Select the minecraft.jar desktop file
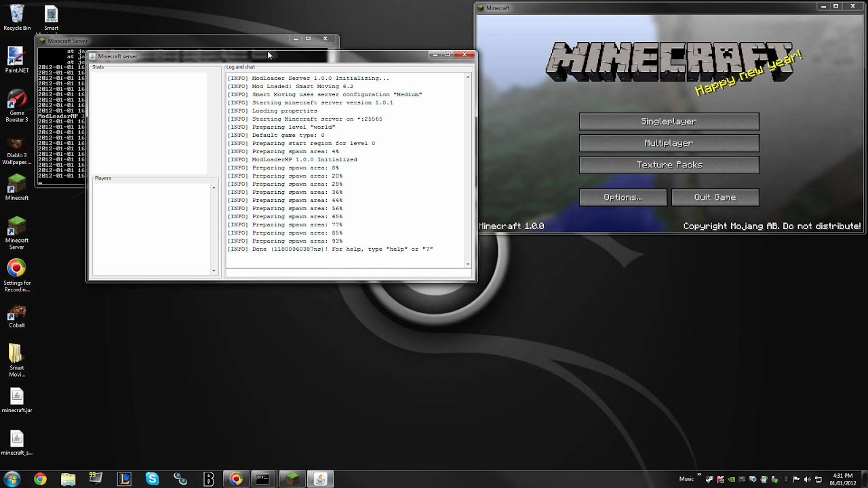This screenshot has height=488, width=868. pos(17,401)
